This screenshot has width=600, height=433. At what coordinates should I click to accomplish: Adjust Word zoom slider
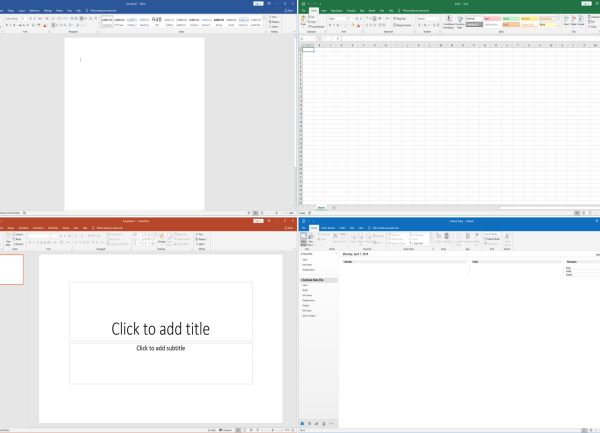click(x=276, y=213)
